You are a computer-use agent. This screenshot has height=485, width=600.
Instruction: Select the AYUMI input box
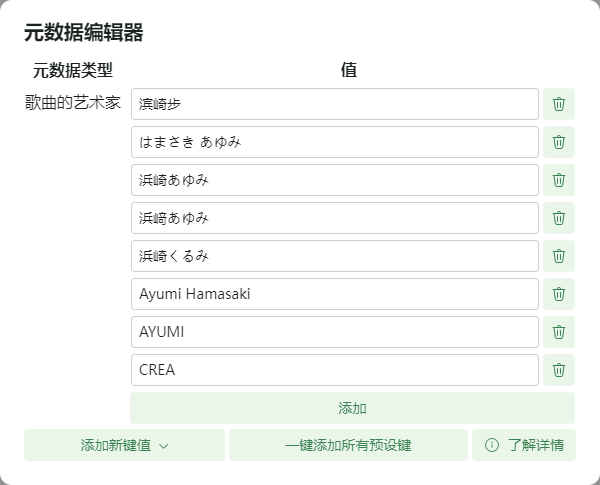[x=334, y=332]
